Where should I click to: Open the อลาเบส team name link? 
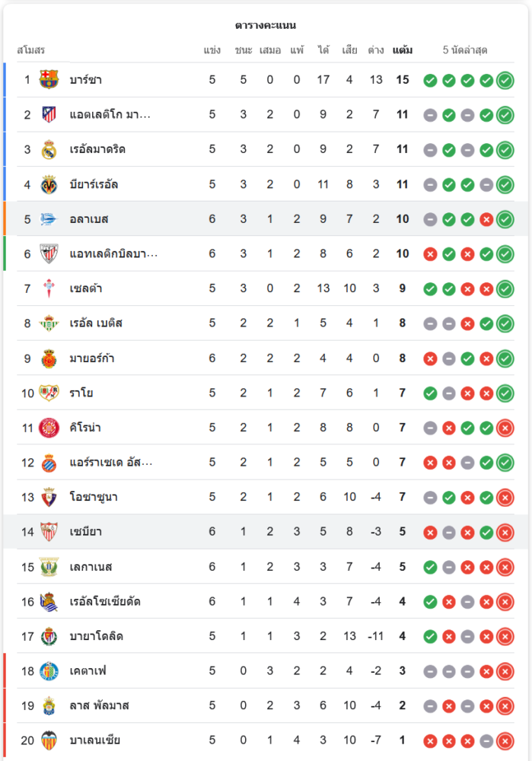[89, 219]
